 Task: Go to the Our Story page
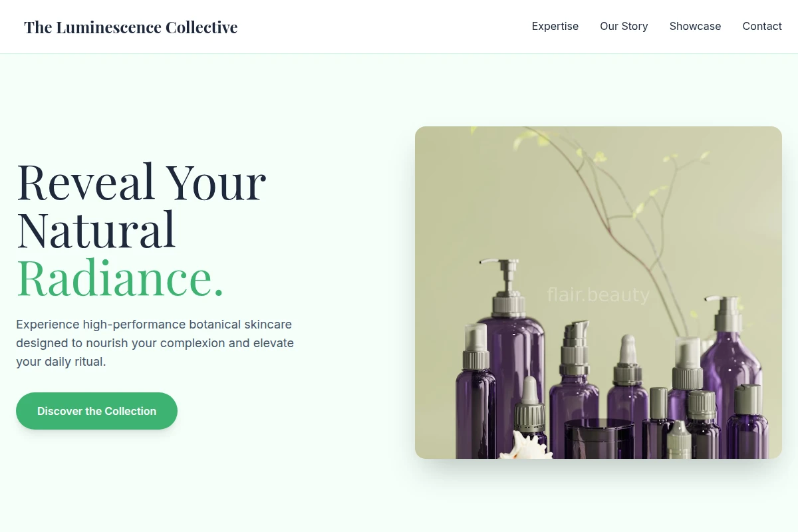coord(624,27)
